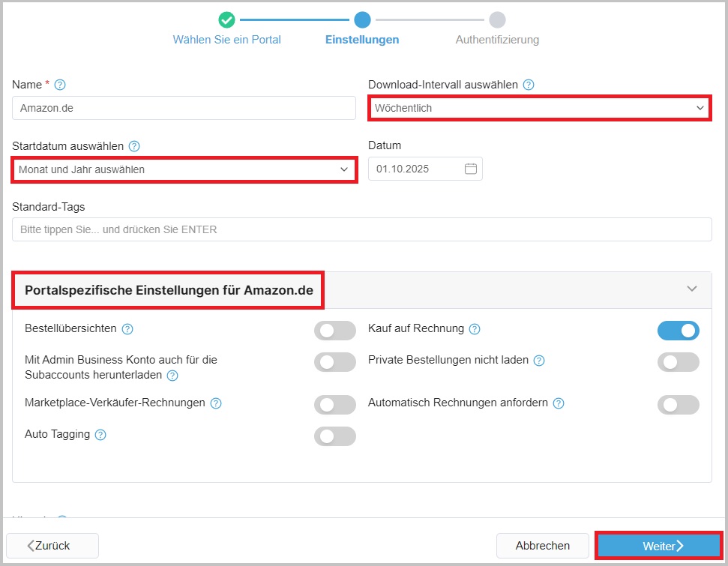Open the Monat und Jahr auswählen dropdown
The image size is (728, 566).
(x=184, y=169)
